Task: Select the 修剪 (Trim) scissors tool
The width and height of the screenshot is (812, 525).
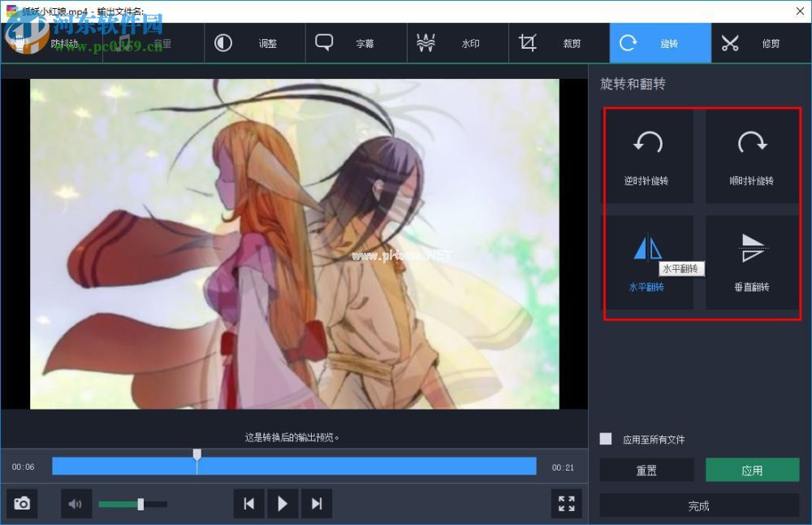Action: pyautogui.click(x=729, y=42)
